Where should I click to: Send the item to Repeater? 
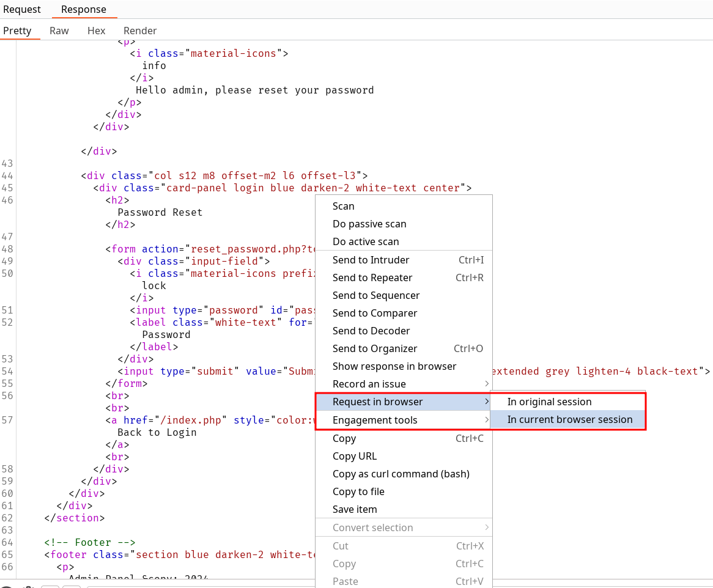tap(372, 278)
